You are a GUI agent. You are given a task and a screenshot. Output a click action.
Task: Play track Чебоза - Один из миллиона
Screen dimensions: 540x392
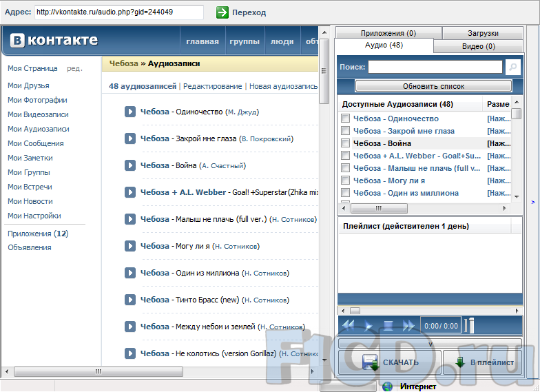point(129,273)
